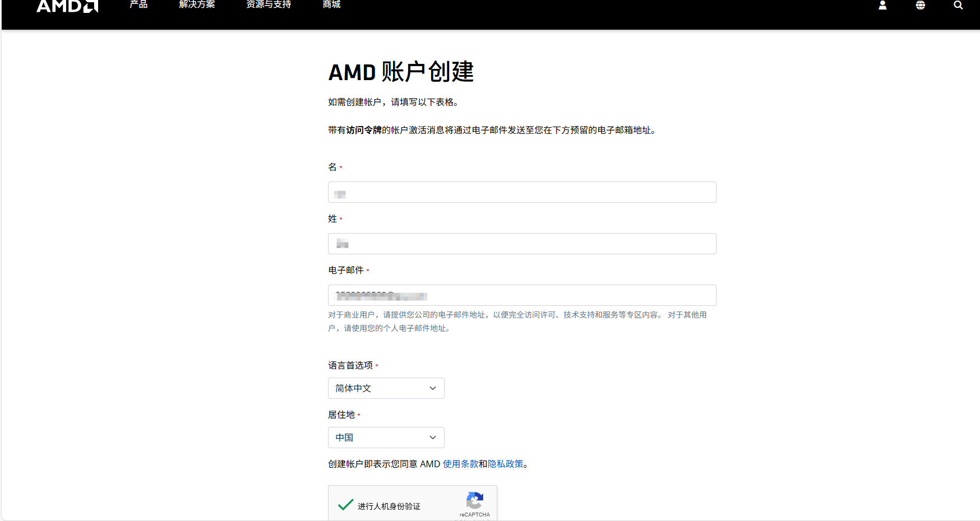Click the AMD 账户创建 heading
The width and height of the screenshot is (980, 521).
coord(401,72)
